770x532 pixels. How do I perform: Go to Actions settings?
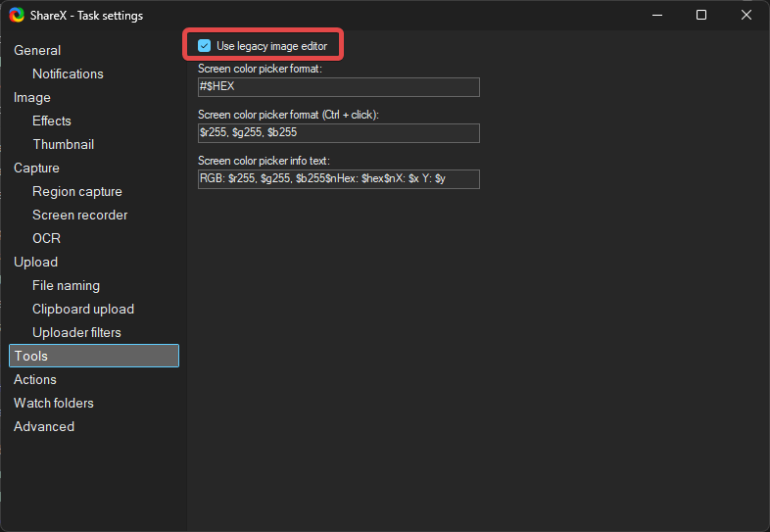pos(35,380)
